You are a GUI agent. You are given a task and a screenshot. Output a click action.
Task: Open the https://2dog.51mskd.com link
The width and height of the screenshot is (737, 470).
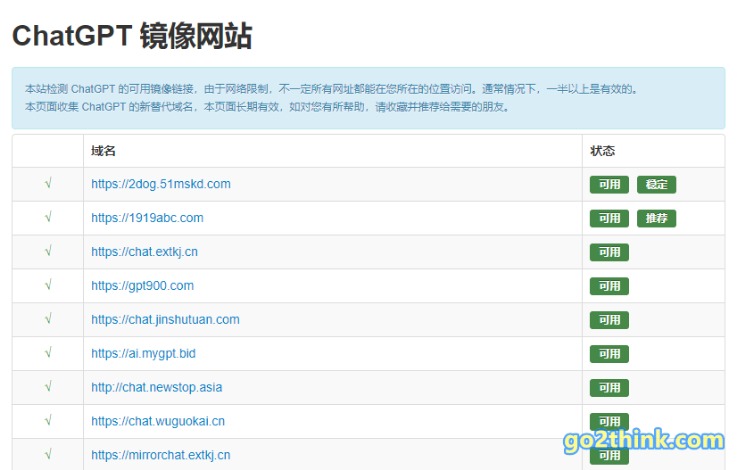(161, 184)
